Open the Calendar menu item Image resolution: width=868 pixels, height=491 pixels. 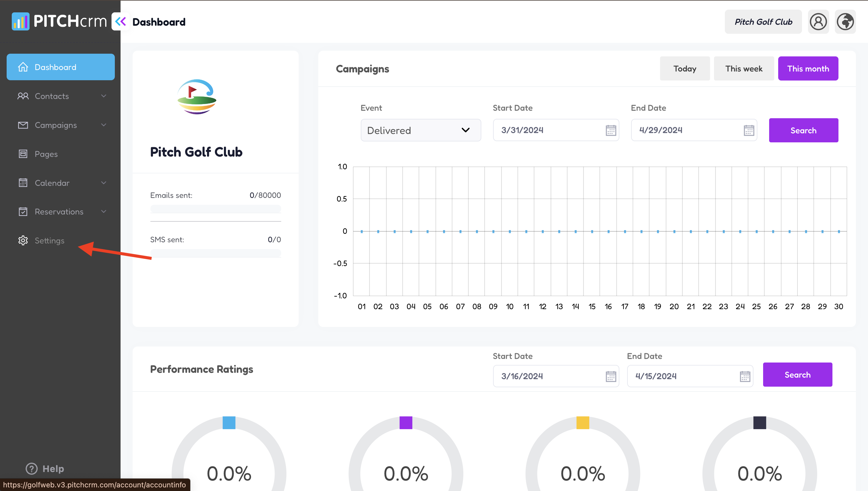point(61,183)
